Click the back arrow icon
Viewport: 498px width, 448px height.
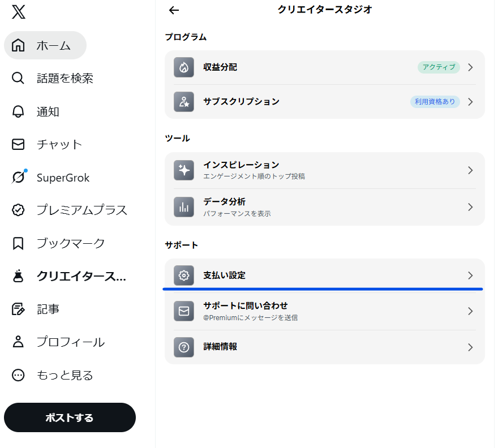coord(174,10)
